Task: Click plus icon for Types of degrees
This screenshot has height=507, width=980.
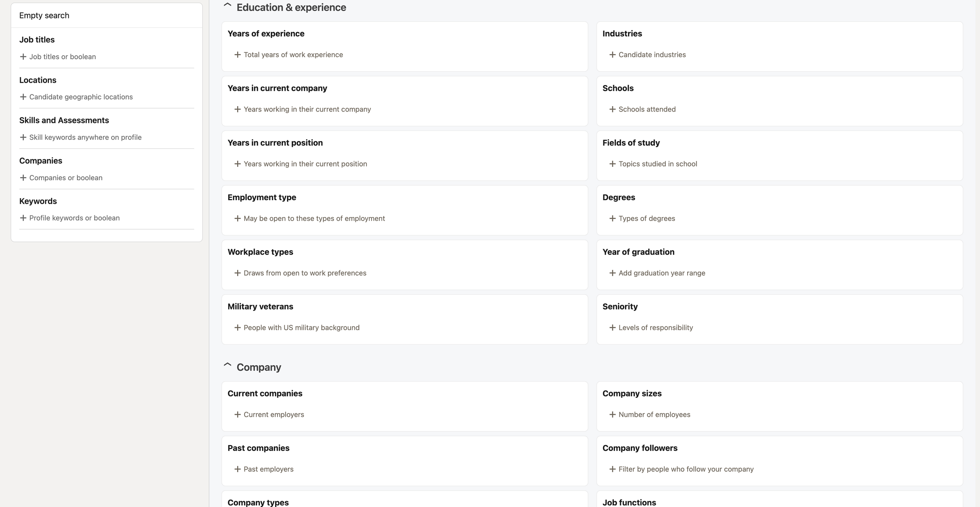Action: [x=612, y=218]
